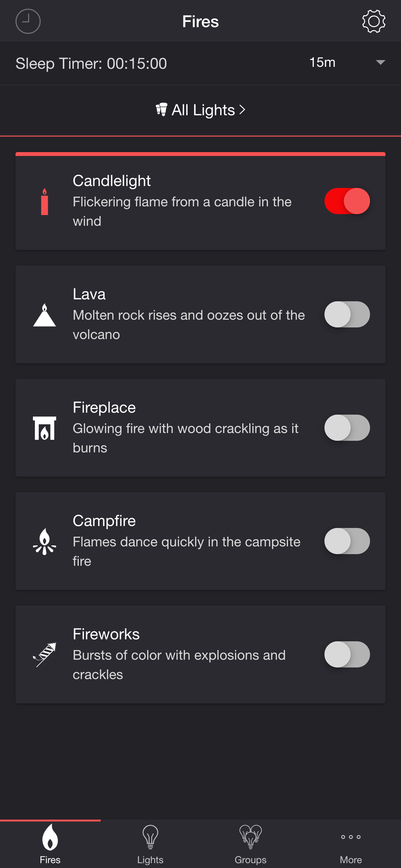Image resolution: width=401 pixels, height=868 pixels.
Task: Open All Lights via the chevron
Action: pyautogui.click(x=242, y=109)
